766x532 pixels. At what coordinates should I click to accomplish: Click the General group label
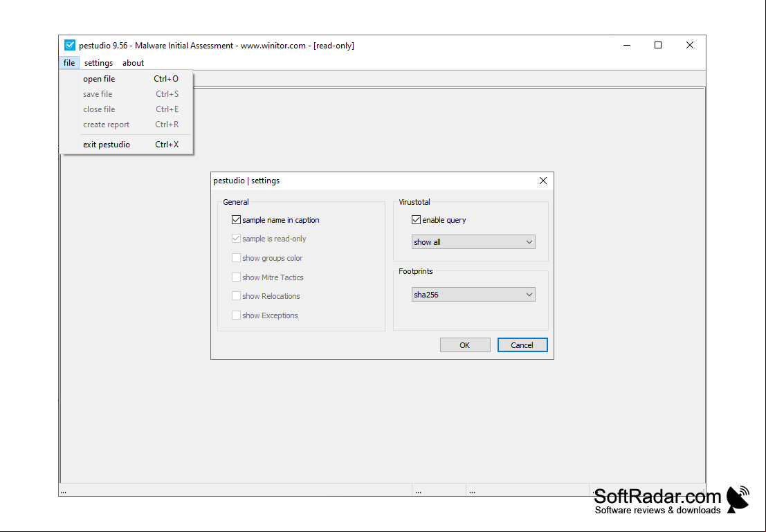click(235, 202)
